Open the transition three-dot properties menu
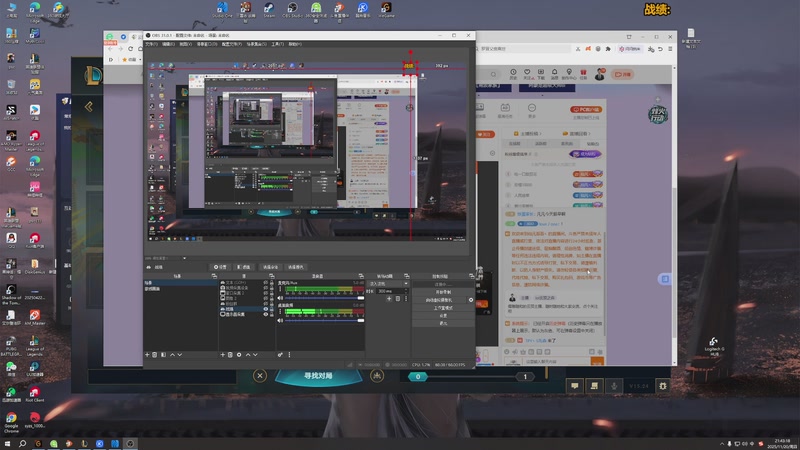The height and width of the screenshot is (450, 800). [406, 299]
